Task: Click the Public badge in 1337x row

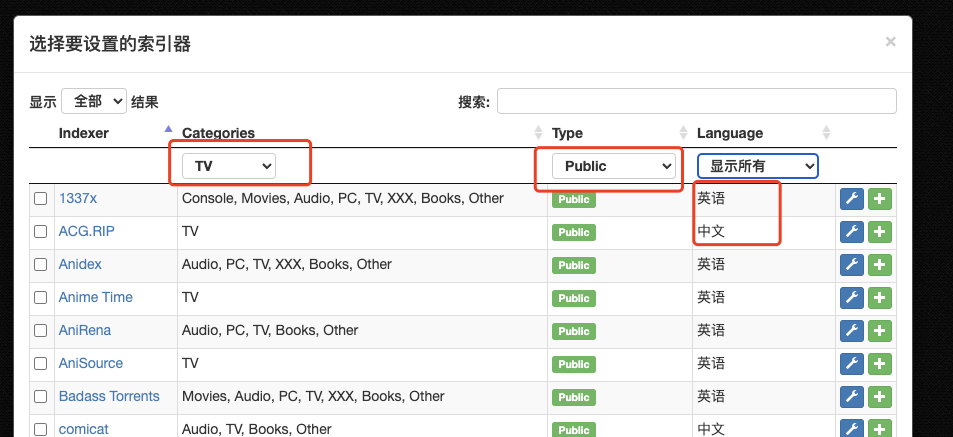Action: tap(574, 199)
